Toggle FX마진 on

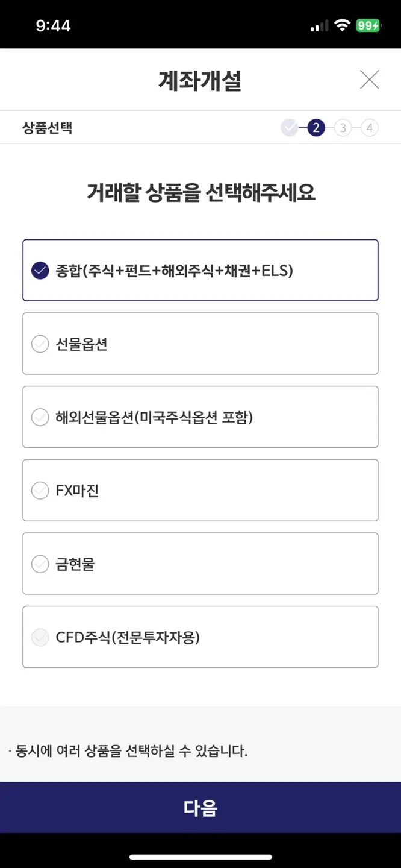200,490
